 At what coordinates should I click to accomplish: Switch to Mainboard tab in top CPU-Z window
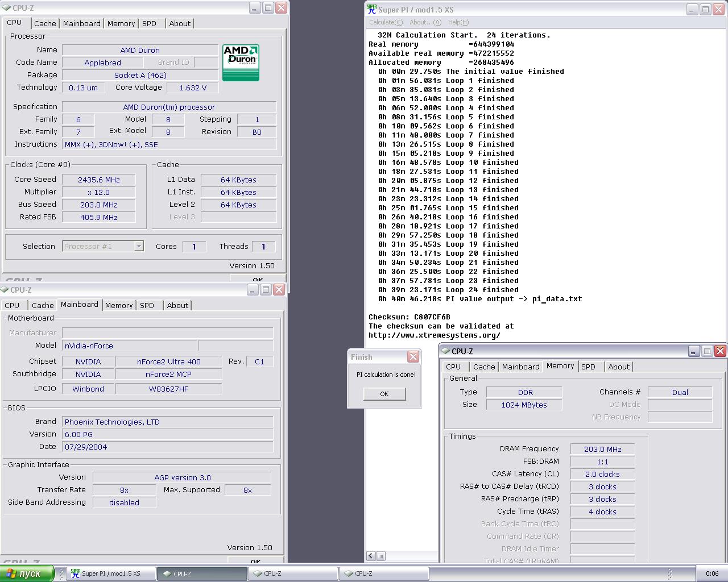point(82,23)
